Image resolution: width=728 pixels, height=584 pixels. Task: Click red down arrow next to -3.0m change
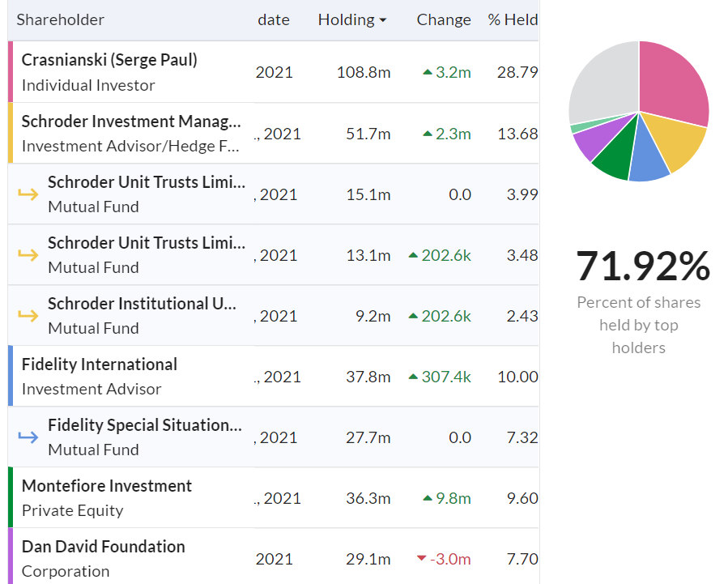click(x=422, y=558)
